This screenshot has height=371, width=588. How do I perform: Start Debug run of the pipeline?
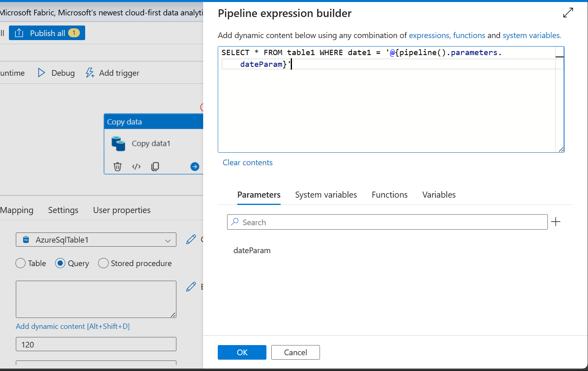[56, 73]
